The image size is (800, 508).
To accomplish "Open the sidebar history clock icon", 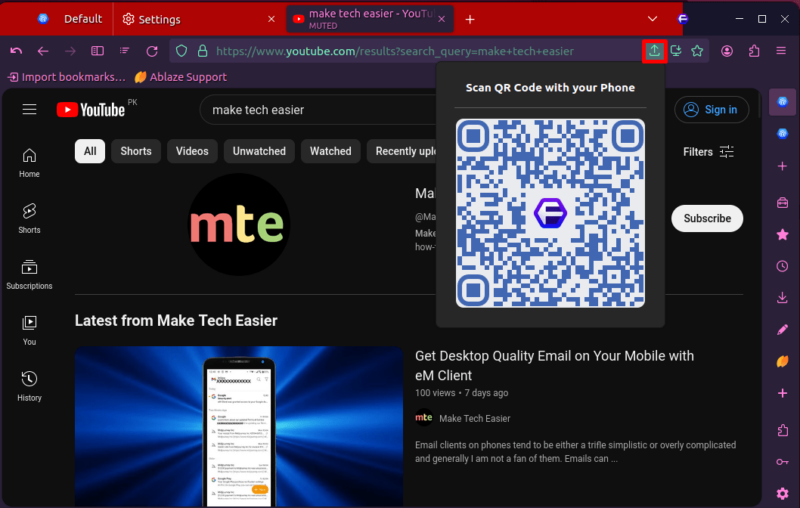I will click(782, 266).
